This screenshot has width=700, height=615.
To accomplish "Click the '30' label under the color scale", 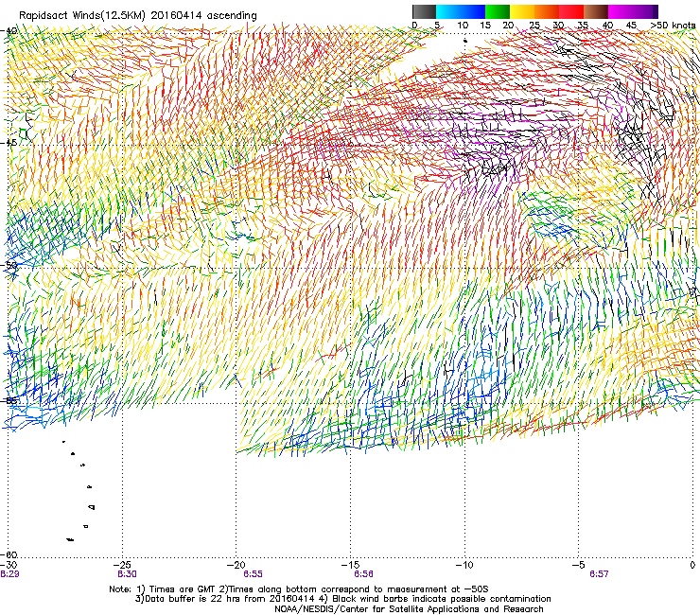I will tap(558, 26).
